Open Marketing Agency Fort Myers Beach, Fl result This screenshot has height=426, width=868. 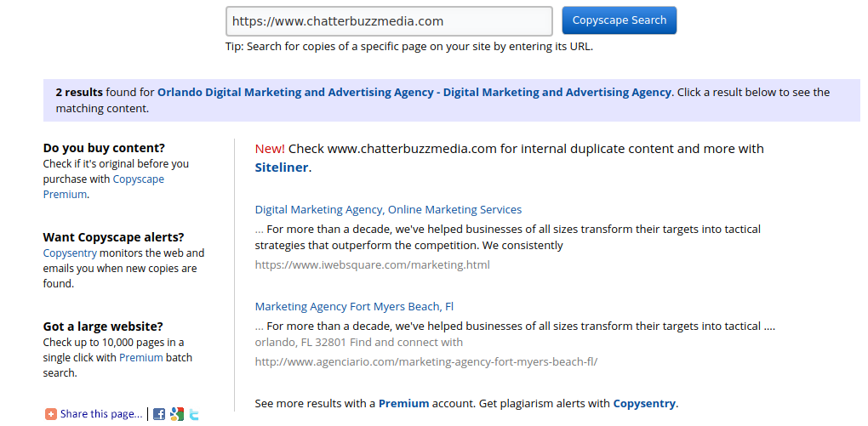click(x=354, y=306)
